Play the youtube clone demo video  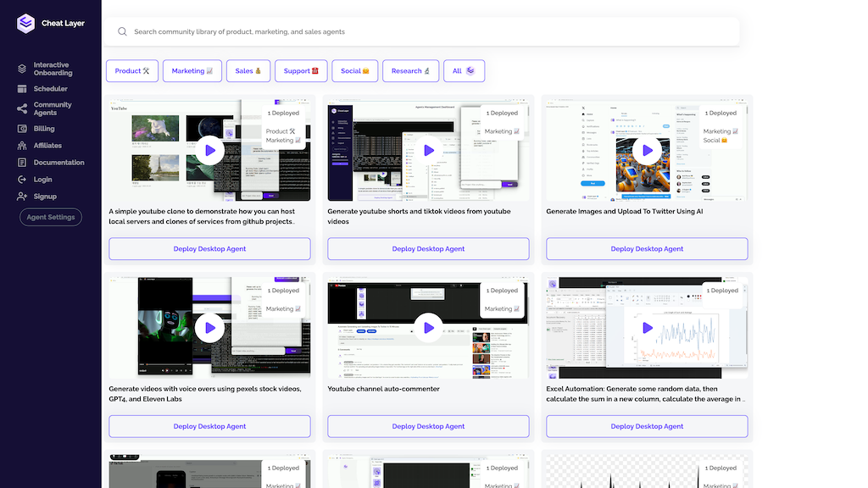click(x=209, y=151)
